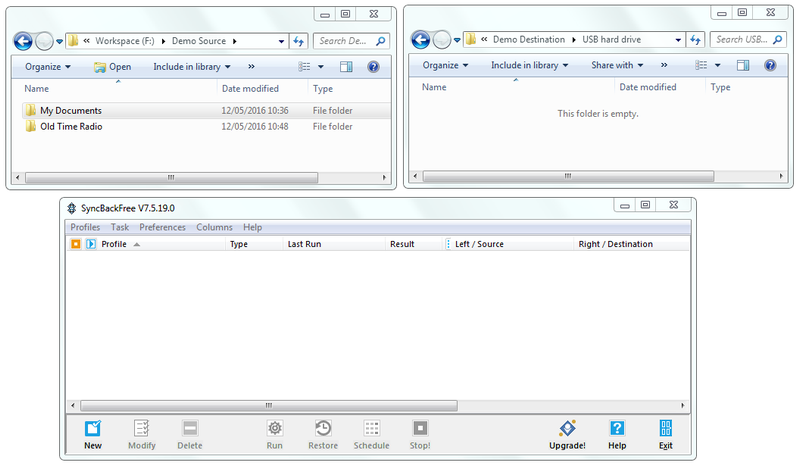Click Workspace (F:) breadcrumb
The width and height of the screenshot is (800, 466).
click(x=124, y=41)
